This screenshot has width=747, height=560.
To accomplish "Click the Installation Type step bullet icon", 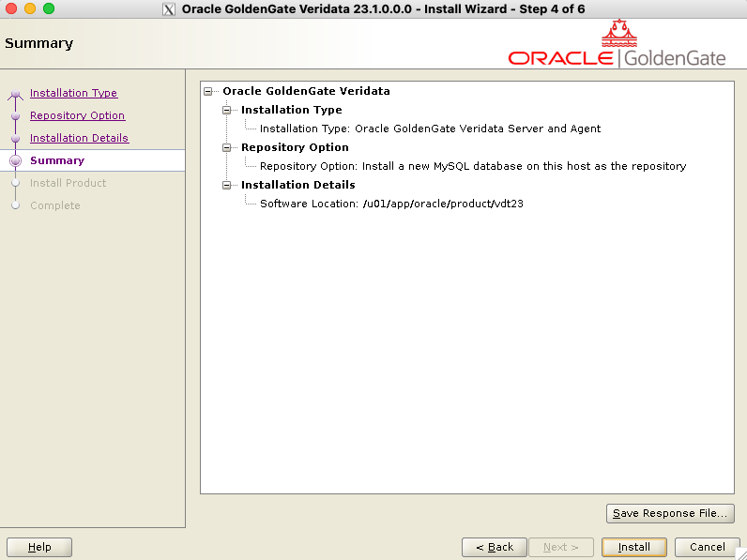I will (x=15, y=94).
